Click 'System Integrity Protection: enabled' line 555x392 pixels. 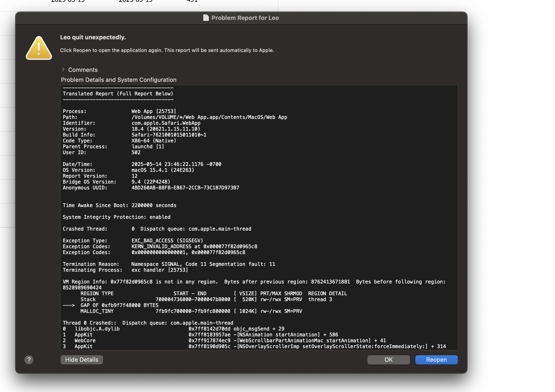[x=117, y=217]
